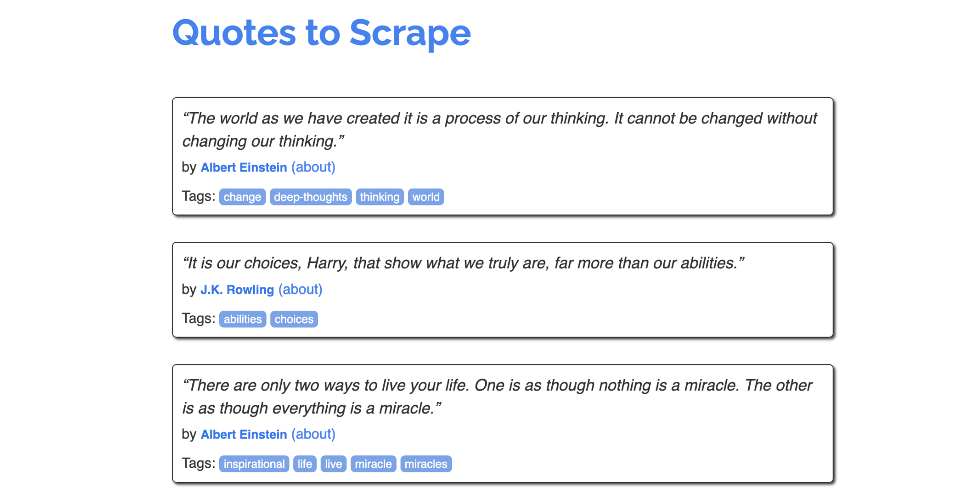Open the (about) link for Albert Einstein's first quote
The height and width of the screenshot is (498, 980).
click(313, 167)
